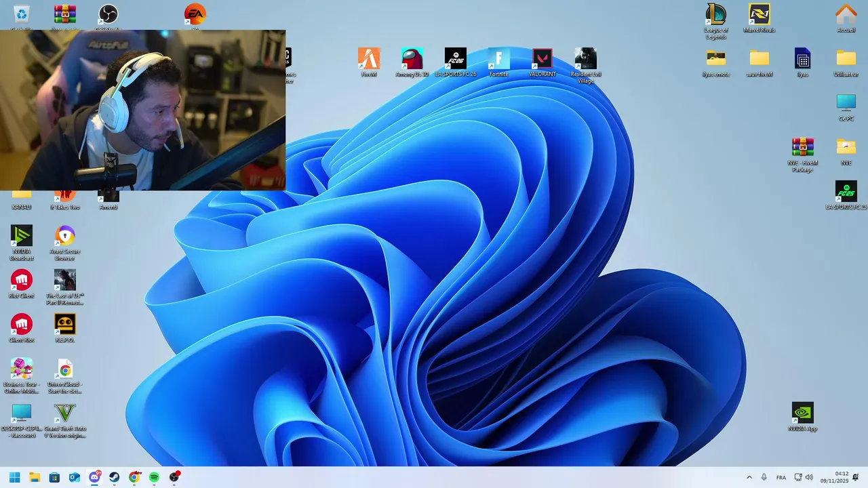868x488 pixels.
Task: Open League of Legends shortcut
Action: (x=716, y=20)
